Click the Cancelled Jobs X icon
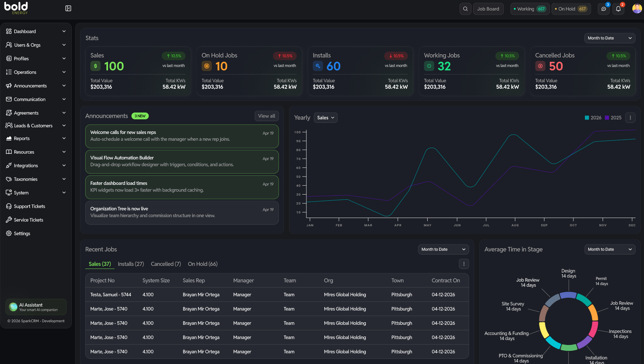Image resolution: width=644 pixels, height=364 pixels. tap(540, 66)
